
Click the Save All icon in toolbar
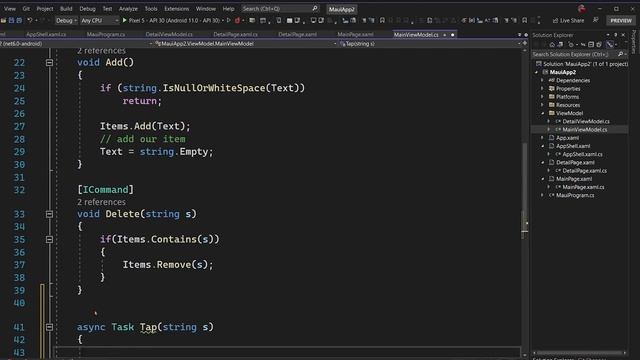pyautogui.click(x=19, y=20)
